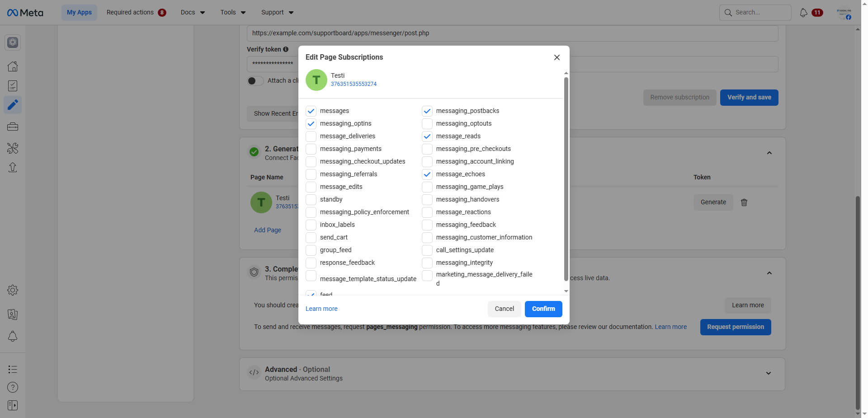Go to the My Apps tab
Viewport: 868px width, 418px height.
[x=79, y=13]
